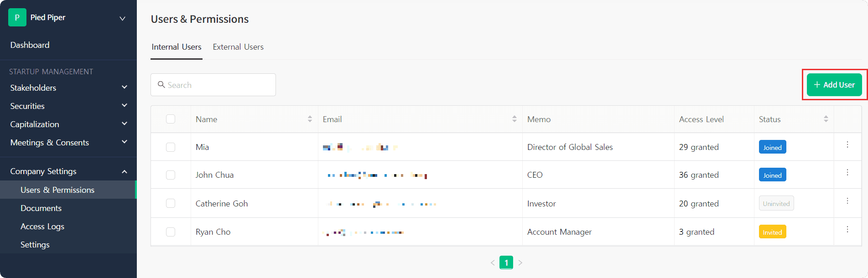The height and width of the screenshot is (278, 868).
Task: Open the three-dot menu for John Chua
Action: tap(847, 173)
